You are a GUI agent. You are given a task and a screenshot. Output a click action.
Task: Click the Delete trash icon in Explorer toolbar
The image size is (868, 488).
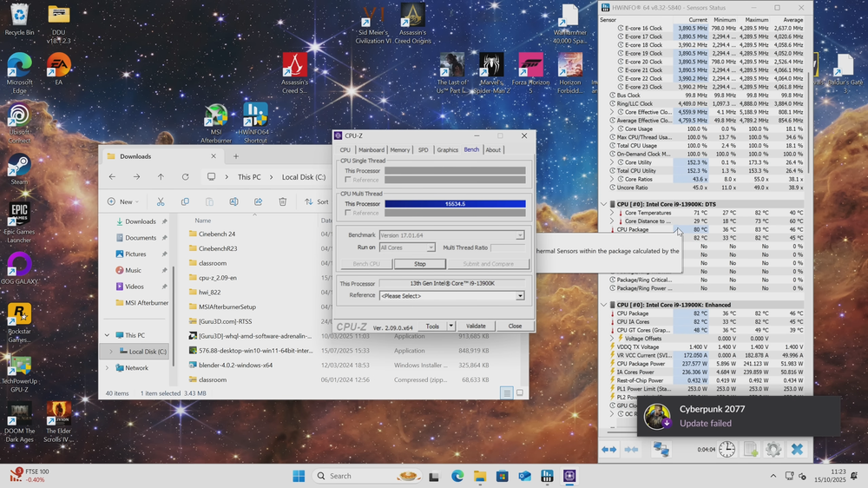pyautogui.click(x=282, y=201)
